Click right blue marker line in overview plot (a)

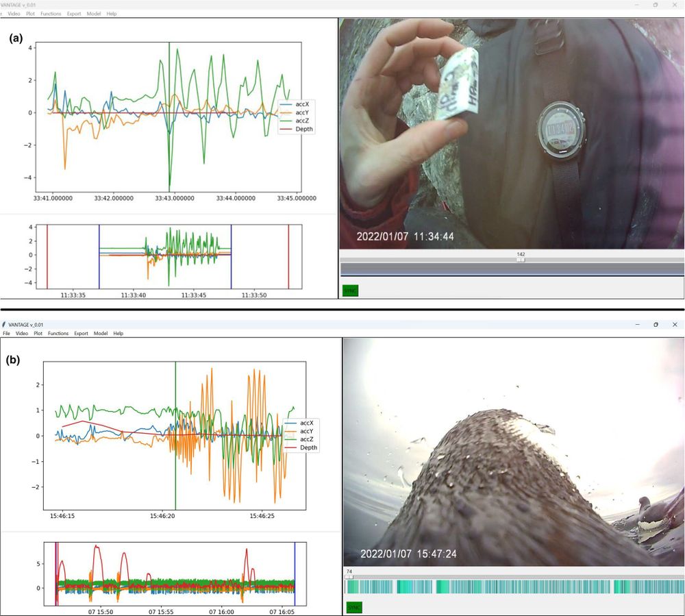[x=231, y=256]
